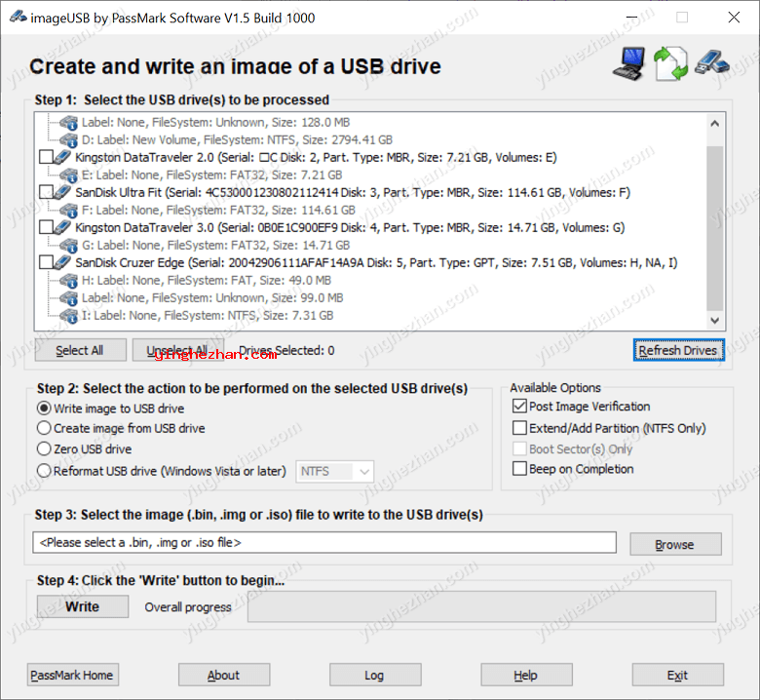Click Exit button

click(677, 675)
